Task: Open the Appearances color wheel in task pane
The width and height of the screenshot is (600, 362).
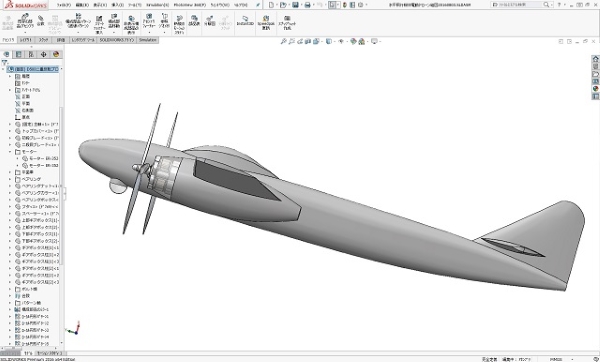Action: [x=595, y=89]
